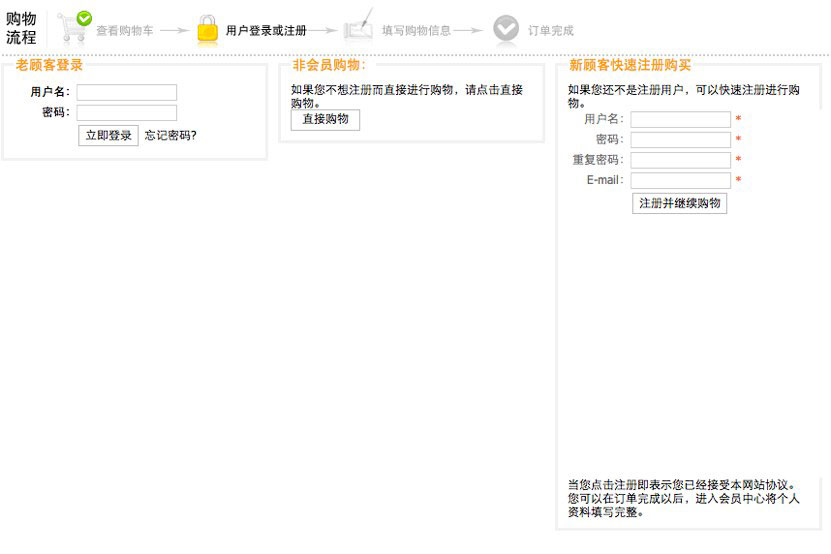The height and width of the screenshot is (554, 831).
Task: Select the 查看购物车 step label
Action: click(x=125, y=31)
